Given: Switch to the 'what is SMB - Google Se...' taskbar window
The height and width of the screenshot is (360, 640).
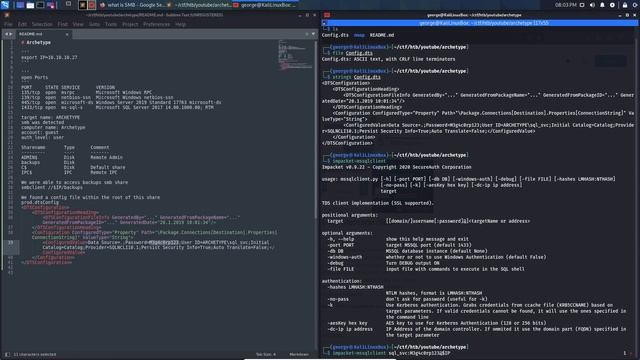Looking at the screenshot, I should 132,5.
